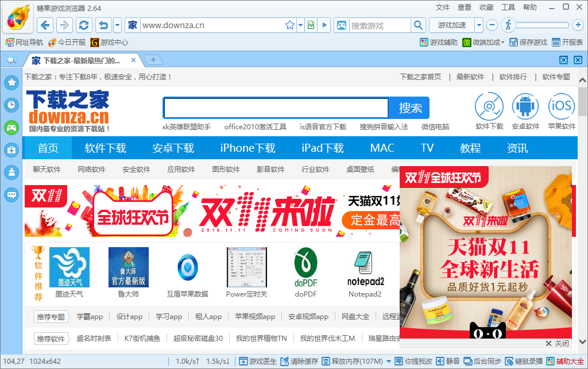
Task: Toggle 后台同步 background sync
Action: [482, 362]
